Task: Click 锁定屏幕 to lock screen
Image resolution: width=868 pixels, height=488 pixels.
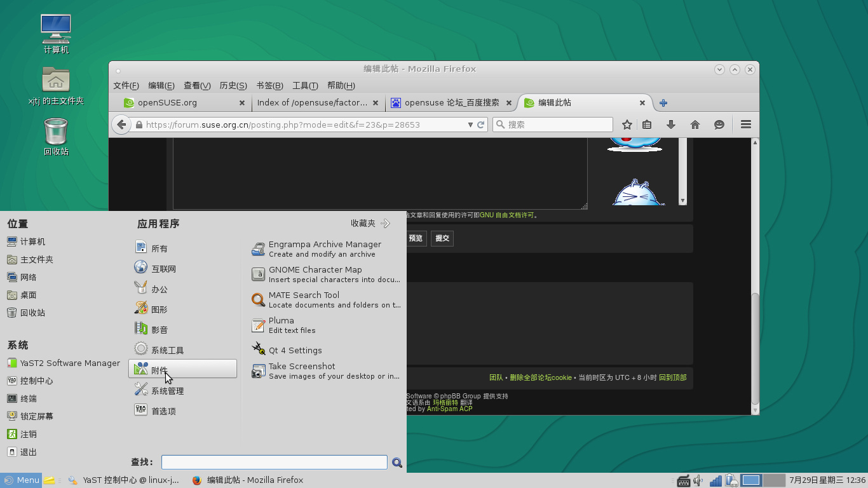Action: pos(30,416)
